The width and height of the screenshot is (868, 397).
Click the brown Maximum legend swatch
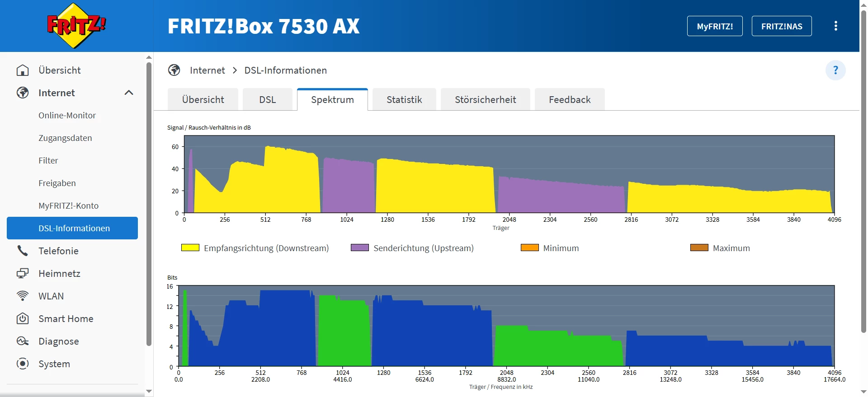[x=699, y=248]
